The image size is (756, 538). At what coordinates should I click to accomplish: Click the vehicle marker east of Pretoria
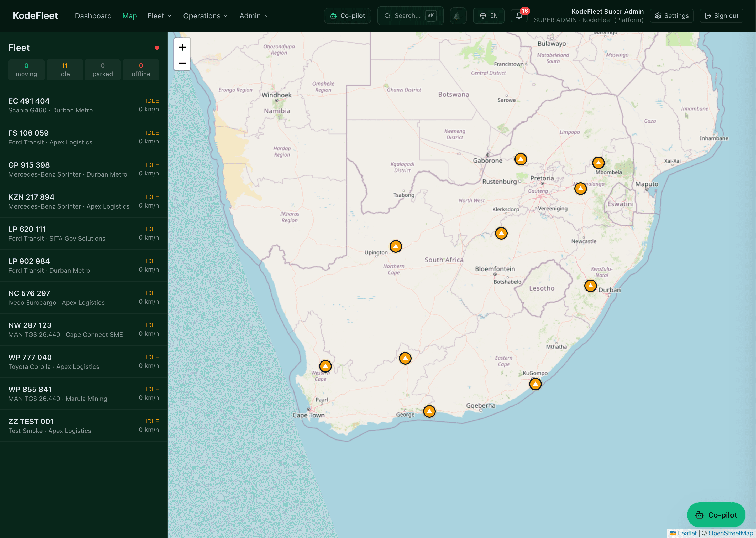tap(580, 189)
